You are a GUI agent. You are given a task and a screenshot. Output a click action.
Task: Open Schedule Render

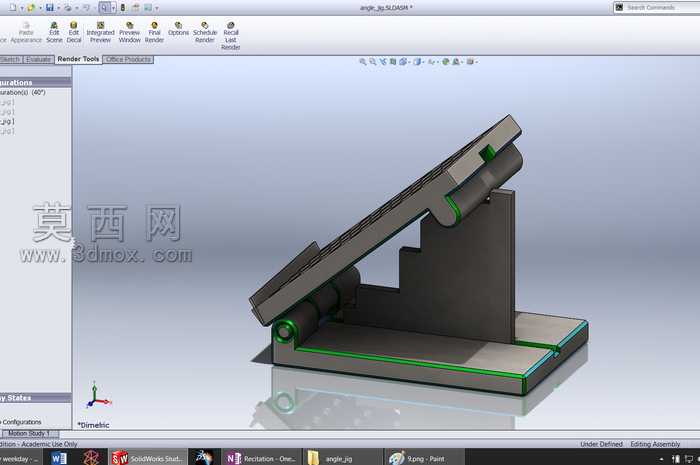(x=205, y=33)
